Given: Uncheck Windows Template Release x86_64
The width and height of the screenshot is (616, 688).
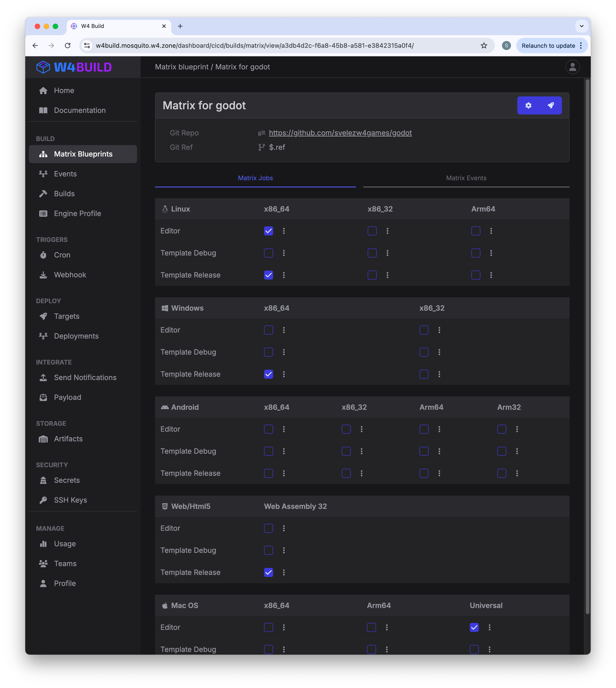Looking at the screenshot, I should pyautogui.click(x=268, y=374).
